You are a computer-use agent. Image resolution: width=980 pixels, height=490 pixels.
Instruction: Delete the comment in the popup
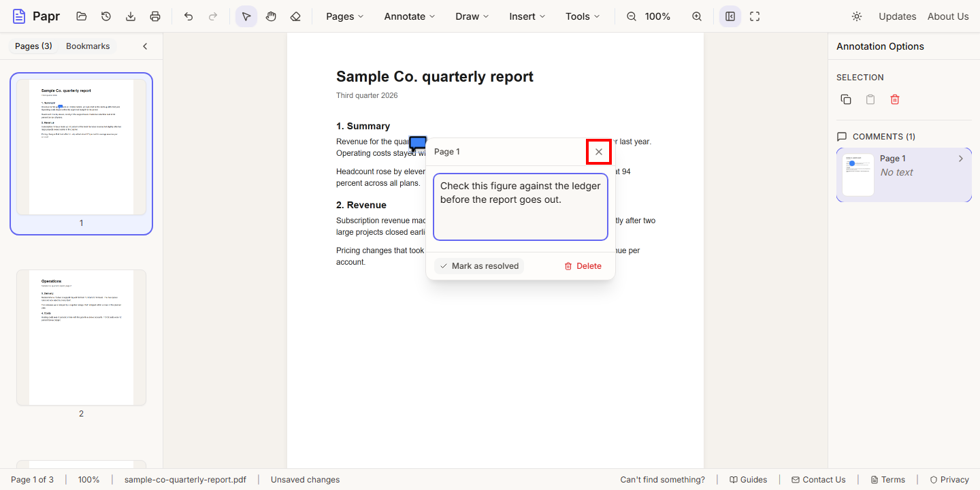[583, 266]
